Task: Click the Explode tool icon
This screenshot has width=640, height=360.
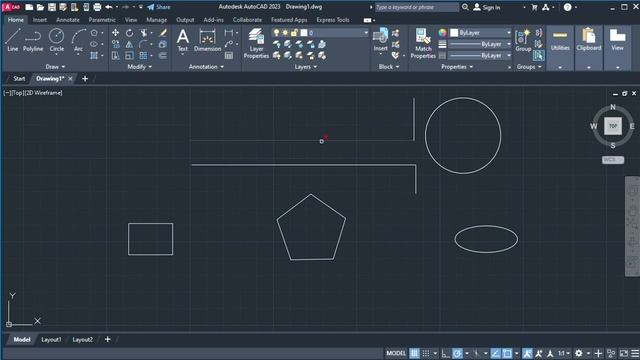Action: (x=163, y=44)
